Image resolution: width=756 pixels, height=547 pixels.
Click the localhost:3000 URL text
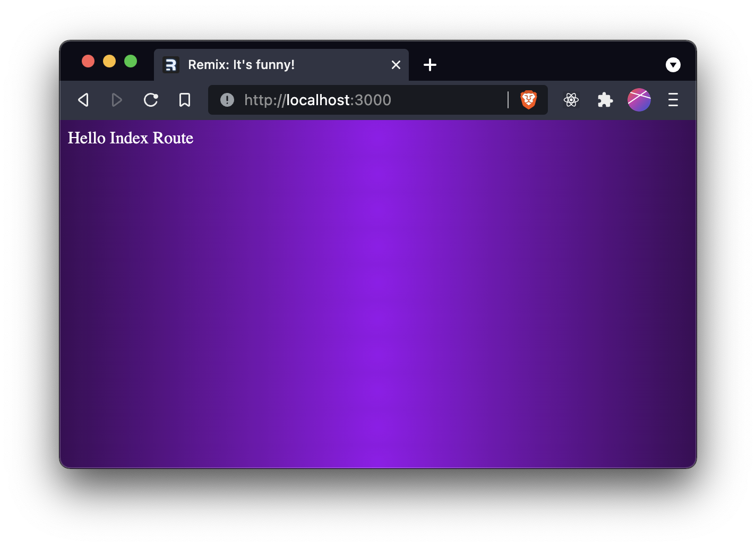pyautogui.click(x=317, y=100)
